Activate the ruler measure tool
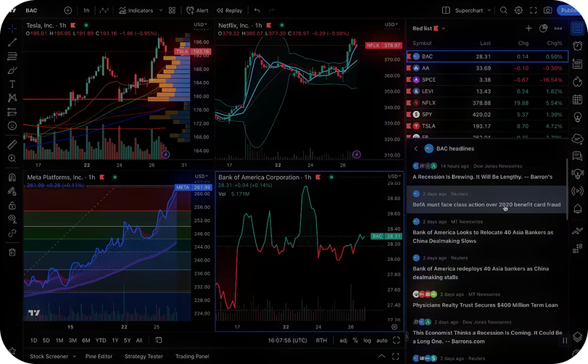This screenshot has height=364, width=588. pos(12,145)
